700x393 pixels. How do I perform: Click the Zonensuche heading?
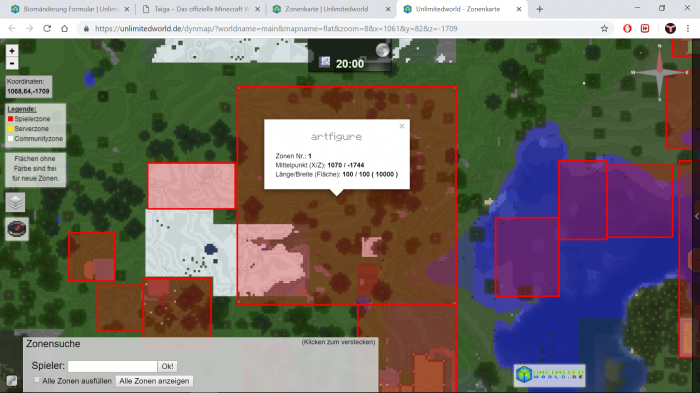tap(53, 344)
